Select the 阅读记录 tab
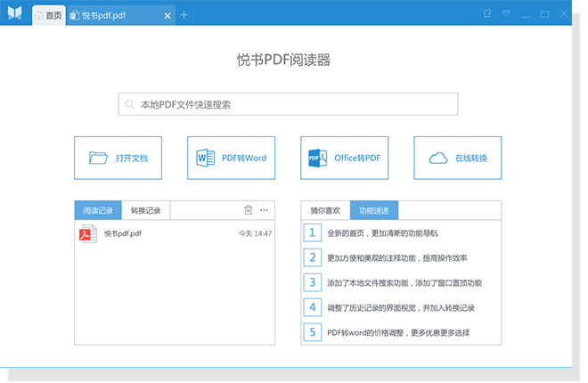 (x=98, y=210)
